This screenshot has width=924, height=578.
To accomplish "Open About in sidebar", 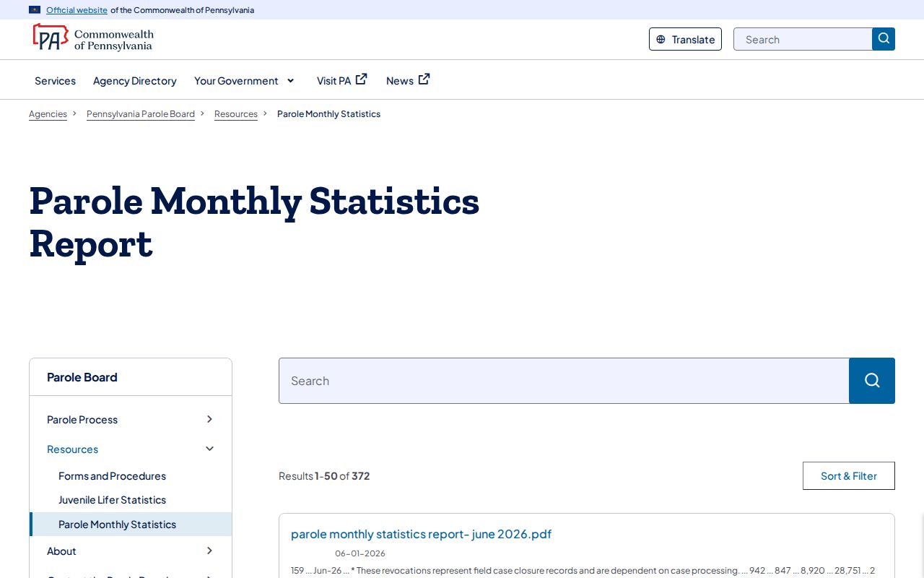I will [61, 551].
